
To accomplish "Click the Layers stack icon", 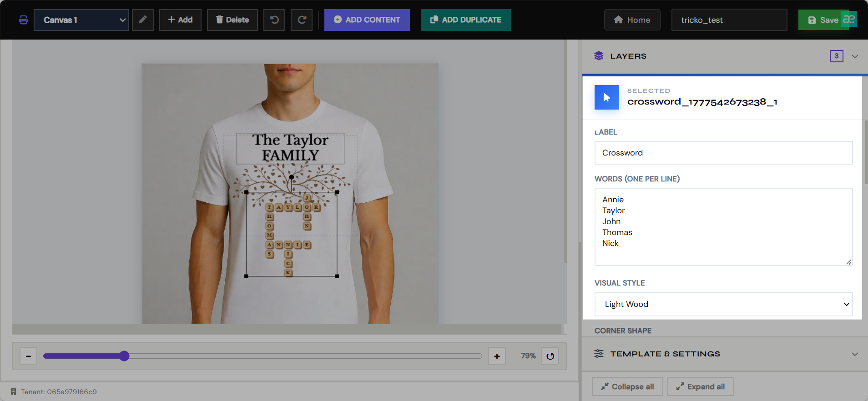I will [599, 56].
